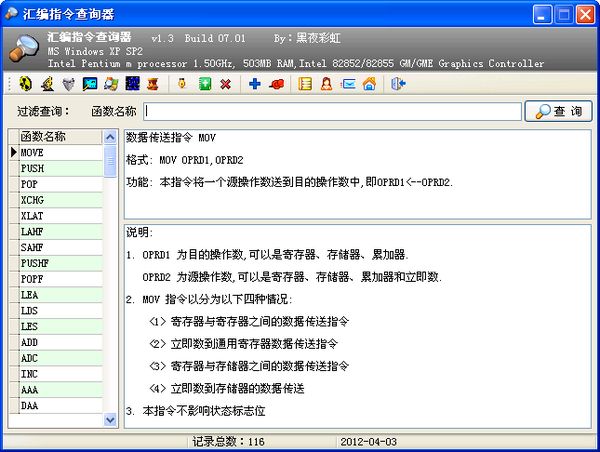Image resolution: width=600 pixels, height=452 pixels.
Task: Click the instruction list scrollbar thumb
Action: pos(110,161)
